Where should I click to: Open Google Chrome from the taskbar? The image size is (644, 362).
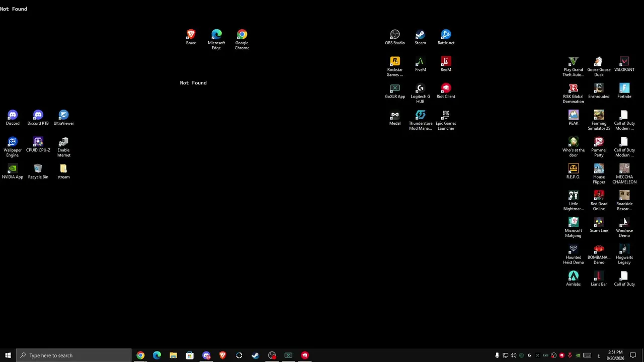(140, 355)
